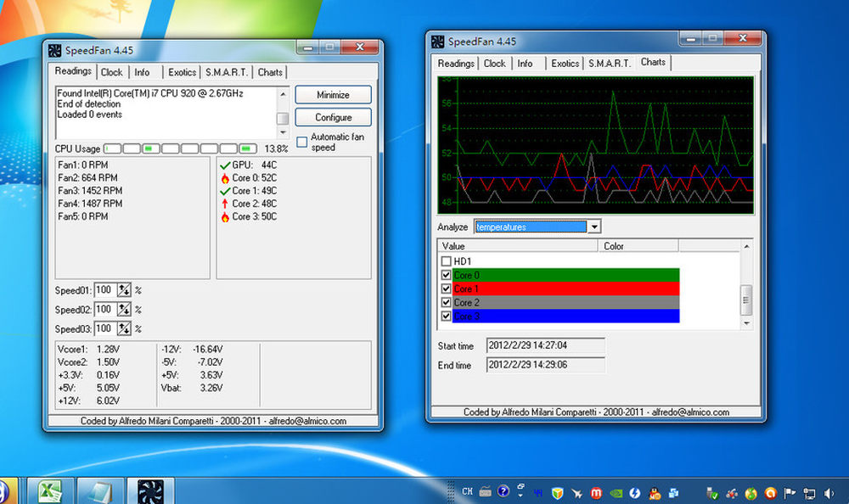Viewport: 849px width, 504px height.
Task: Click SpeedFan fan icon in Charts window title bar
Action: [x=437, y=42]
